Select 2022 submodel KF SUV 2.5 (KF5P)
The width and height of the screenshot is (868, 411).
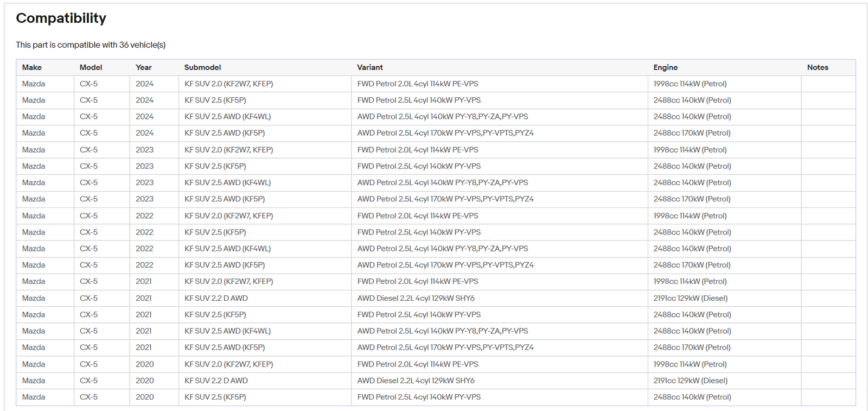215,232
